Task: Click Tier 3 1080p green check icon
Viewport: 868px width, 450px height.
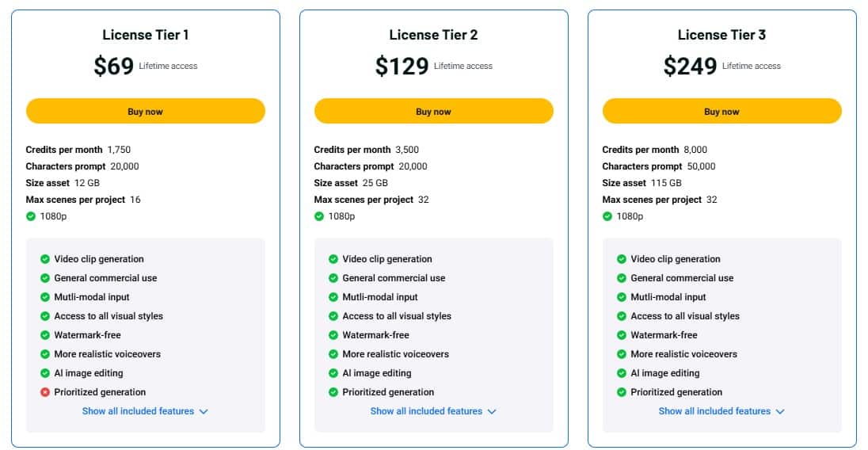Action: (607, 216)
